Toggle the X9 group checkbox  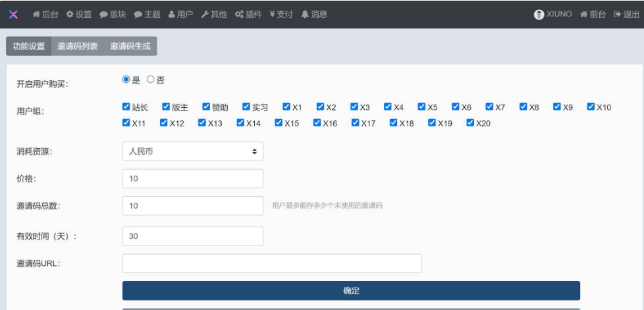[x=557, y=107]
